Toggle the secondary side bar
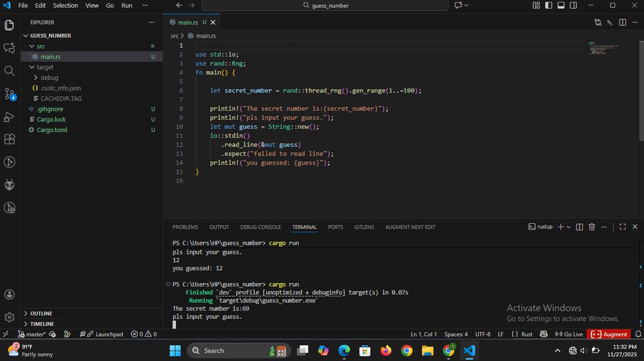644x361 pixels. (x=572, y=5)
